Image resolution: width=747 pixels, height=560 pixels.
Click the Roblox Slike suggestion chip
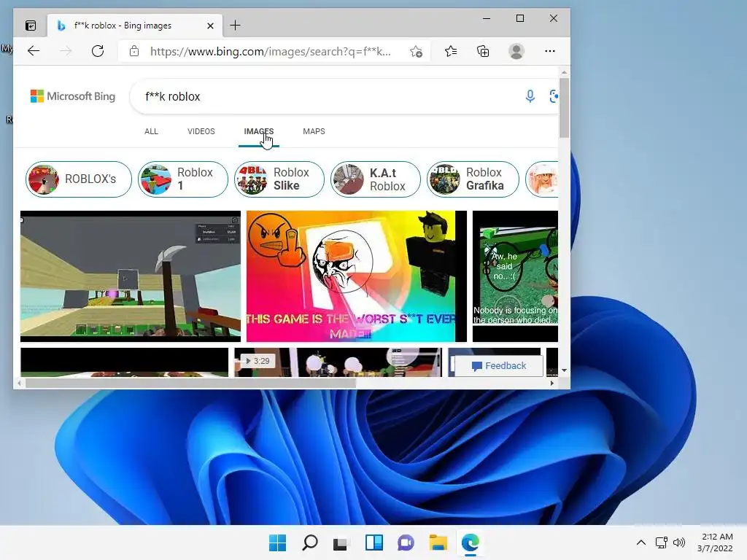pyautogui.click(x=279, y=179)
